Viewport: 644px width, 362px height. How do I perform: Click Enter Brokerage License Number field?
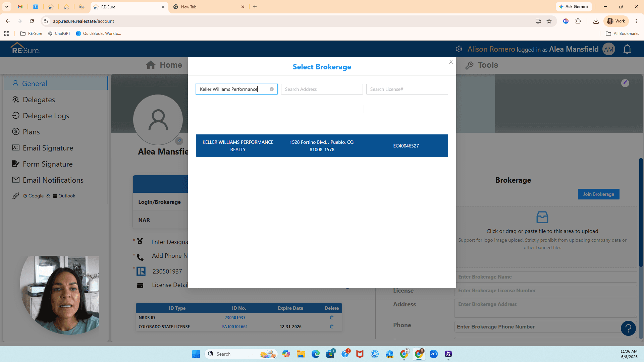pyautogui.click(x=545, y=291)
